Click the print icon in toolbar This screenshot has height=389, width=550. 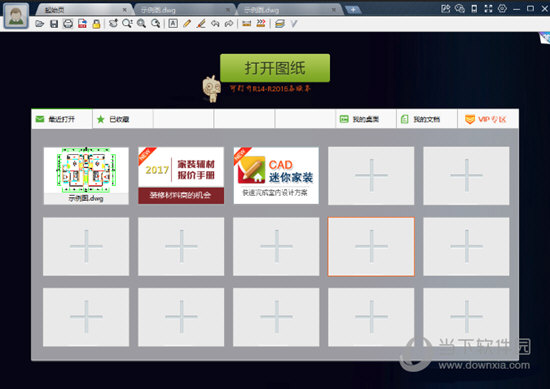(x=68, y=24)
